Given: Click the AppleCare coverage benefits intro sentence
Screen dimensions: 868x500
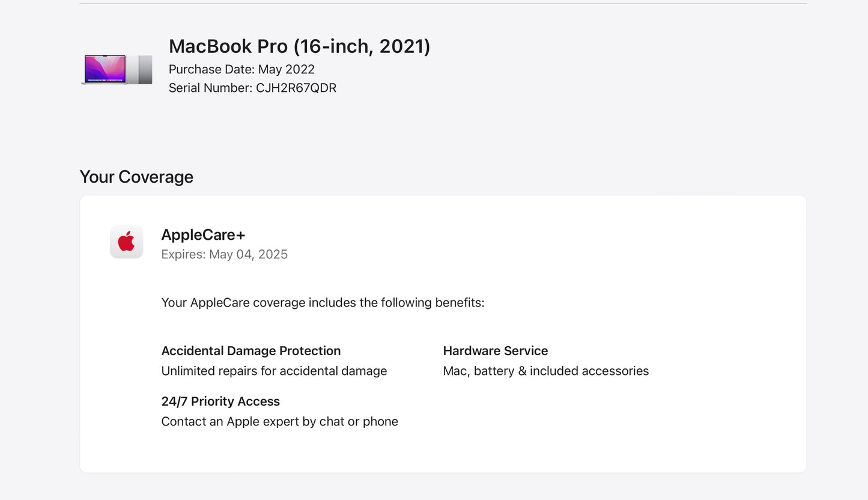Looking at the screenshot, I should coord(323,302).
